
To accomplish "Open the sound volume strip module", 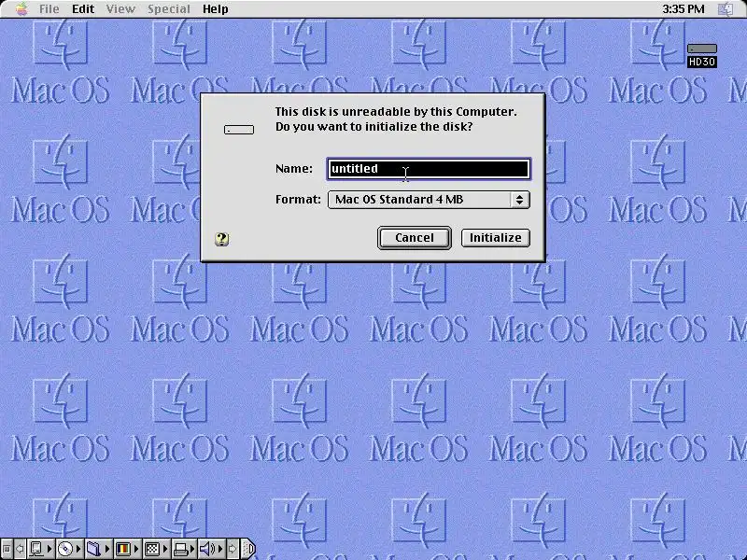I will click(207, 549).
